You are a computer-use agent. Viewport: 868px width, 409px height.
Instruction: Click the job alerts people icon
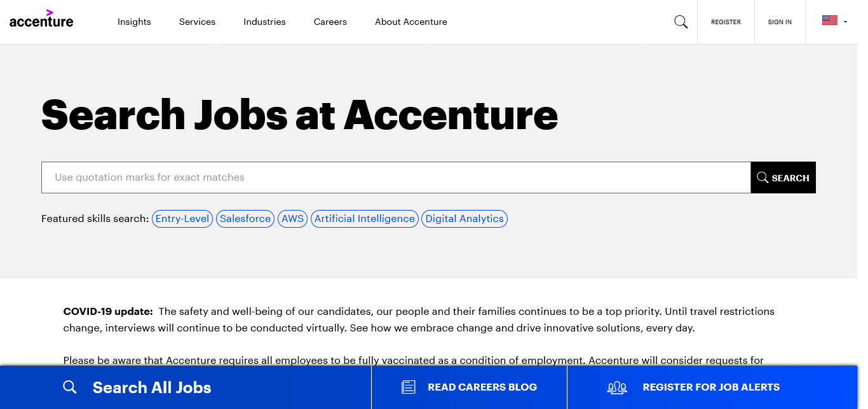(617, 387)
